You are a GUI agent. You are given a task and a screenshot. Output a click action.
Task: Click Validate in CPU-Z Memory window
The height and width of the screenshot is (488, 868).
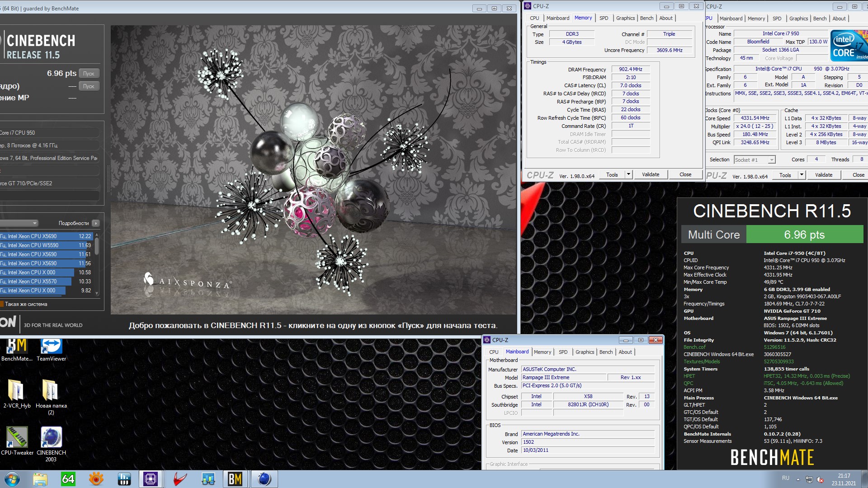tap(651, 174)
